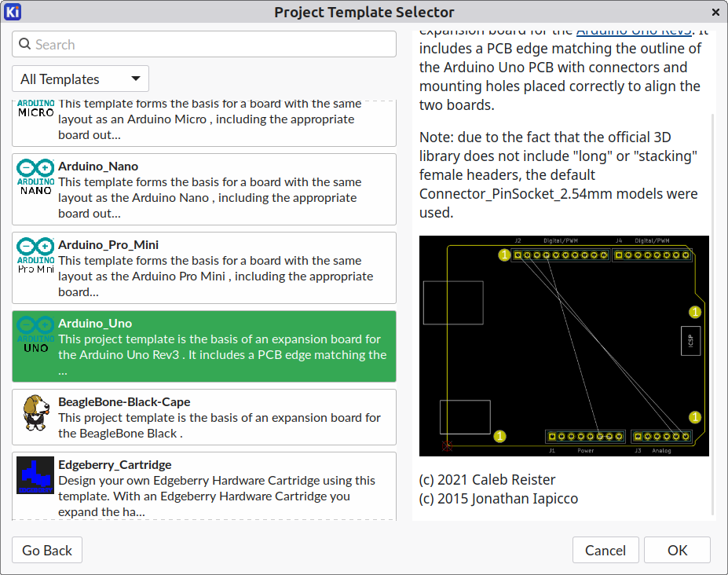Screen dimensions: 728x575
Task: Click the Edgeberry Cartridge blue icon
Action: click(x=35, y=475)
